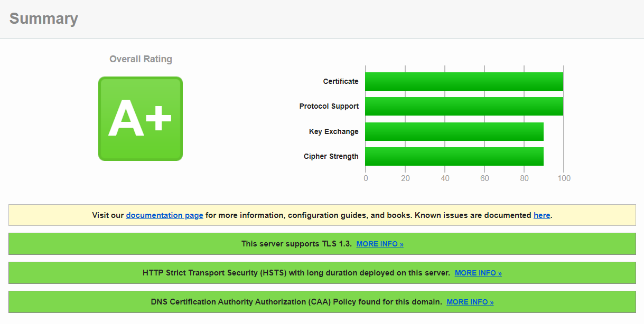
Task: Click the Certificate score bar
Action: (x=464, y=81)
